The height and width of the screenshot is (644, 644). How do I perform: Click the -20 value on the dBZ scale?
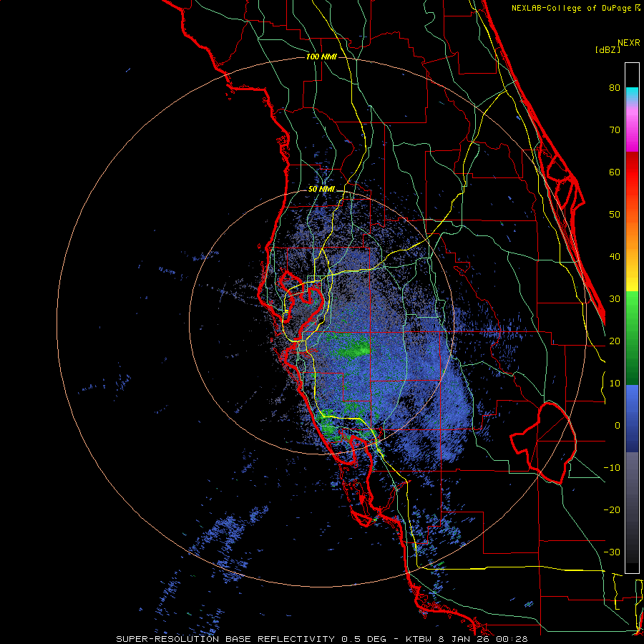tap(612, 510)
